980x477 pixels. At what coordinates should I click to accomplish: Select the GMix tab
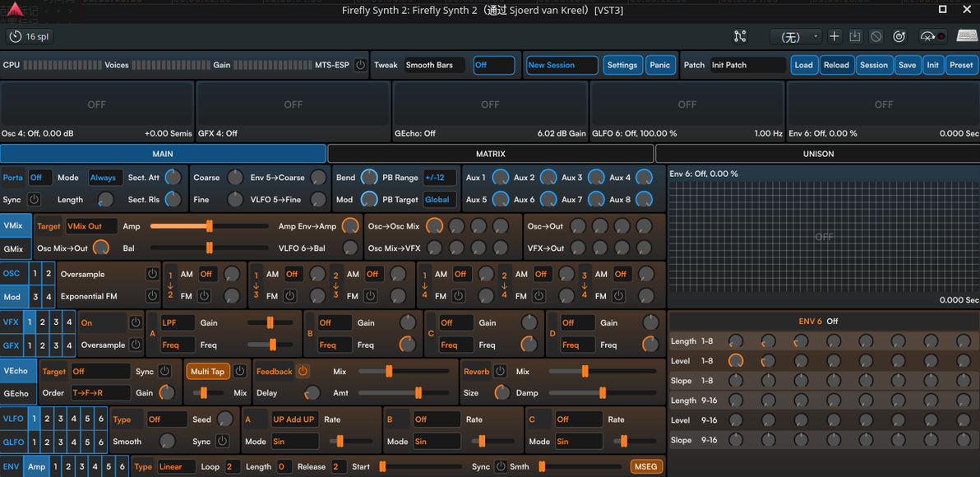(14, 249)
